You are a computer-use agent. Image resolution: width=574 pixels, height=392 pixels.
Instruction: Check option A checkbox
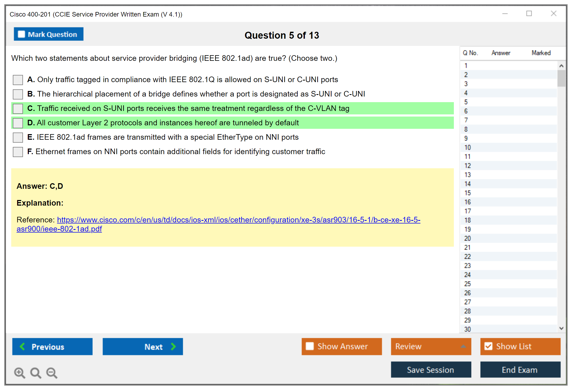point(18,80)
